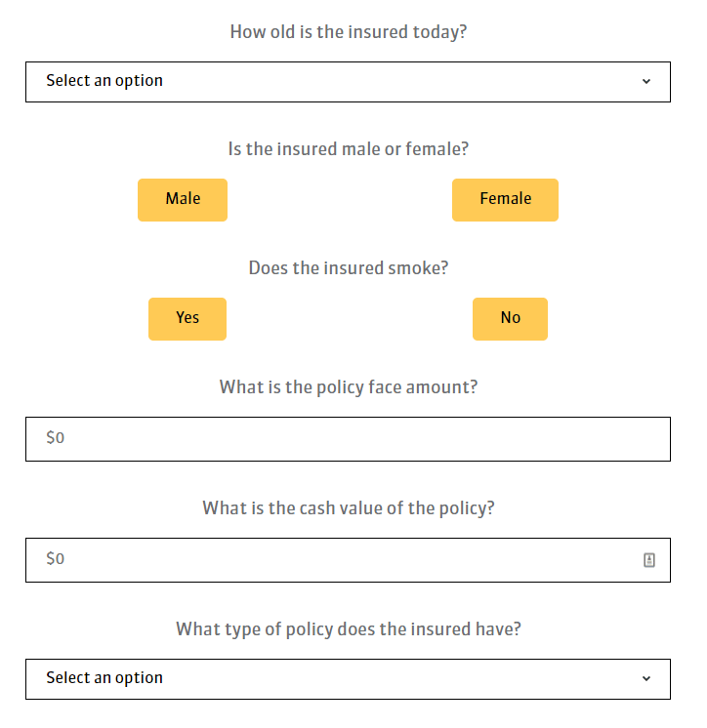The image size is (707, 728).
Task: Click the 'Does the insured smoke?' question text
Action: pyautogui.click(x=348, y=267)
